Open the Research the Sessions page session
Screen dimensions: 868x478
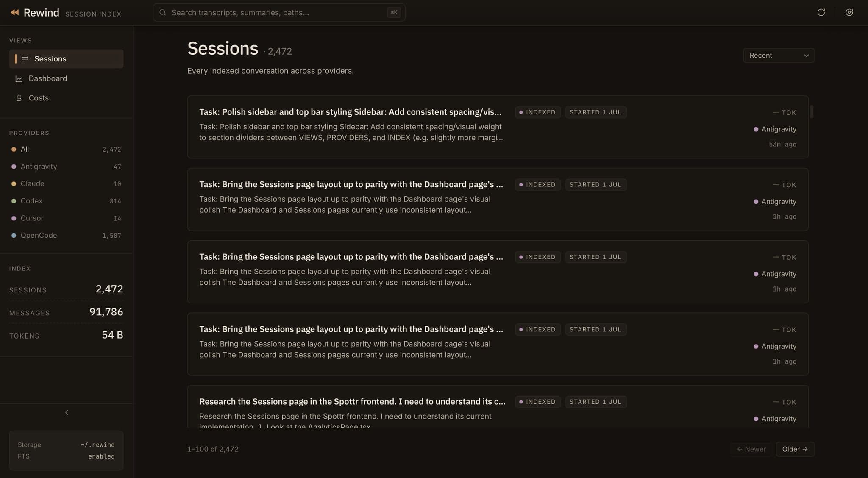tap(498, 407)
